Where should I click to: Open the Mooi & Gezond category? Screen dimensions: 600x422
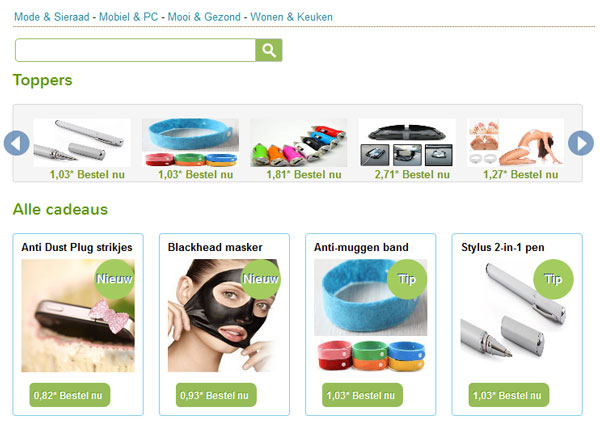point(204,17)
